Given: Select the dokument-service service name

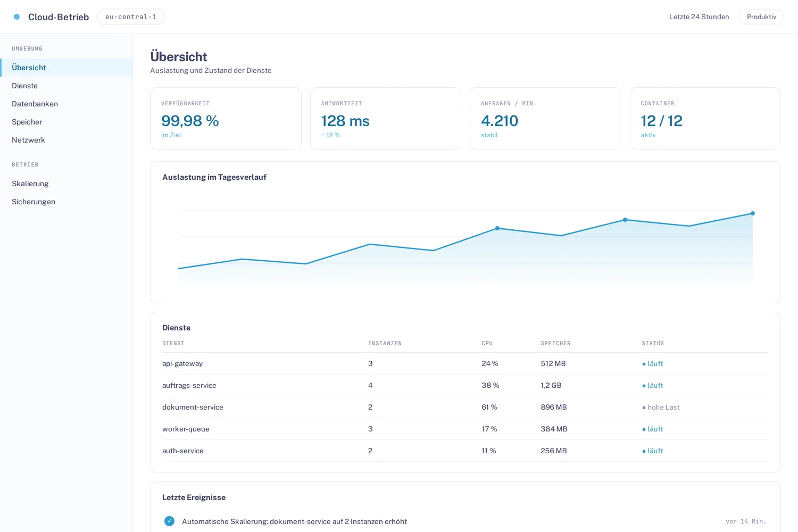Looking at the screenshot, I should [193, 408].
